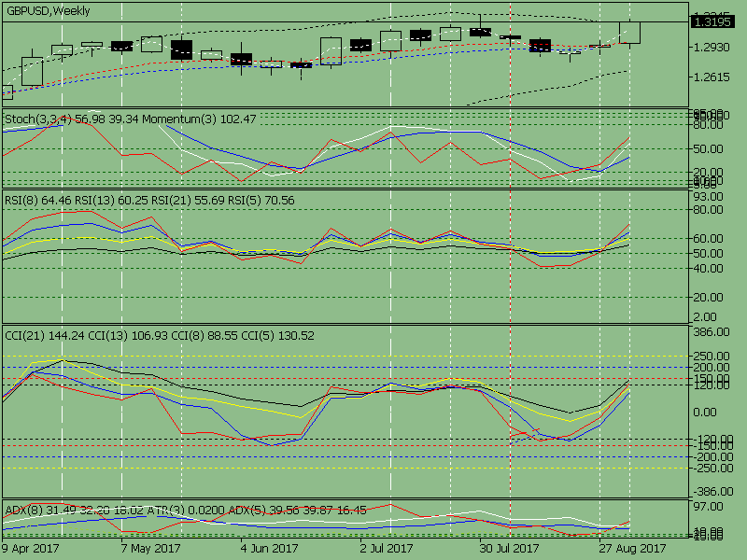
Task: Click the CCI 250.00 level label
Action: [x=712, y=357]
